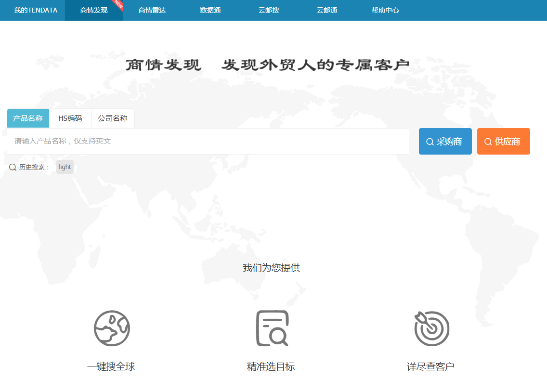Select the document search icon under 精准选目标
This screenshot has height=392, width=547.
272,328
